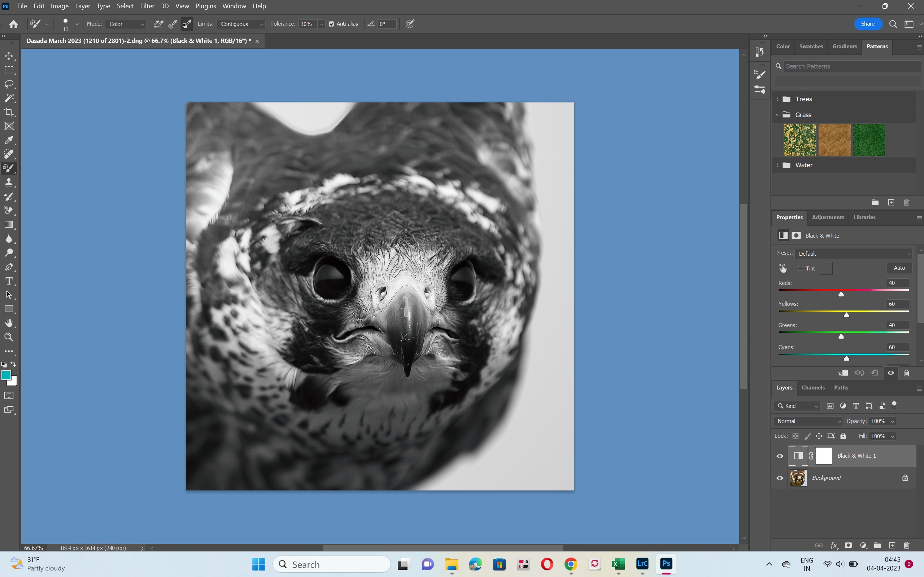924x577 pixels.
Task: Switch to the Adjustments tab
Action: (828, 217)
